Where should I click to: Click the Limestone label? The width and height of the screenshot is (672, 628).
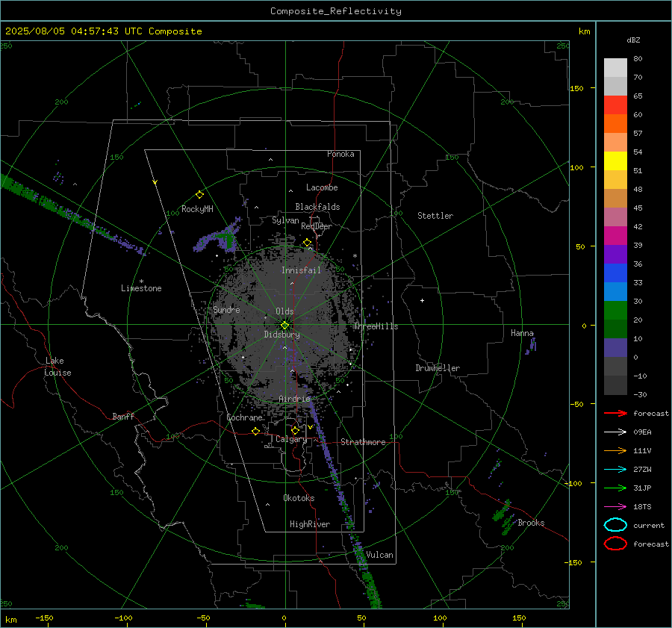(141, 288)
